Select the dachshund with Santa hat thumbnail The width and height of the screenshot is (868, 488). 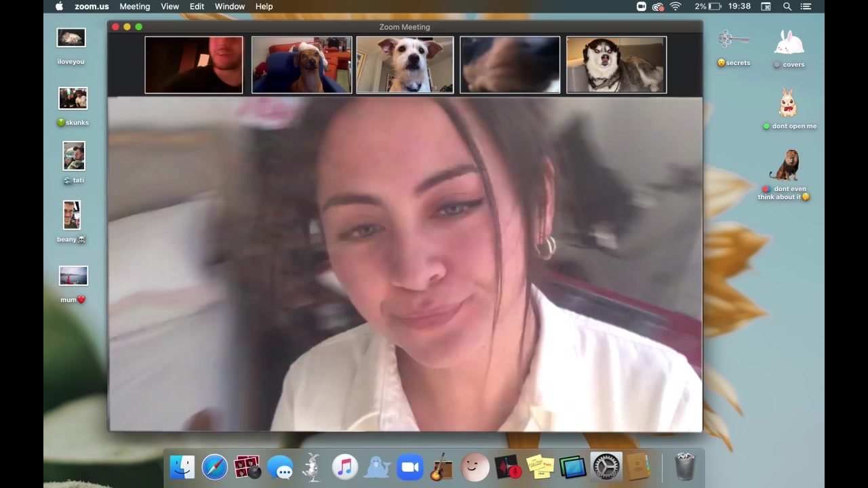point(301,65)
